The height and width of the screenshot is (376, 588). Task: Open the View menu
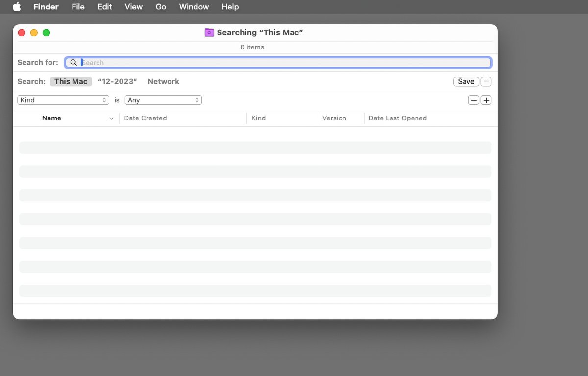click(x=133, y=7)
